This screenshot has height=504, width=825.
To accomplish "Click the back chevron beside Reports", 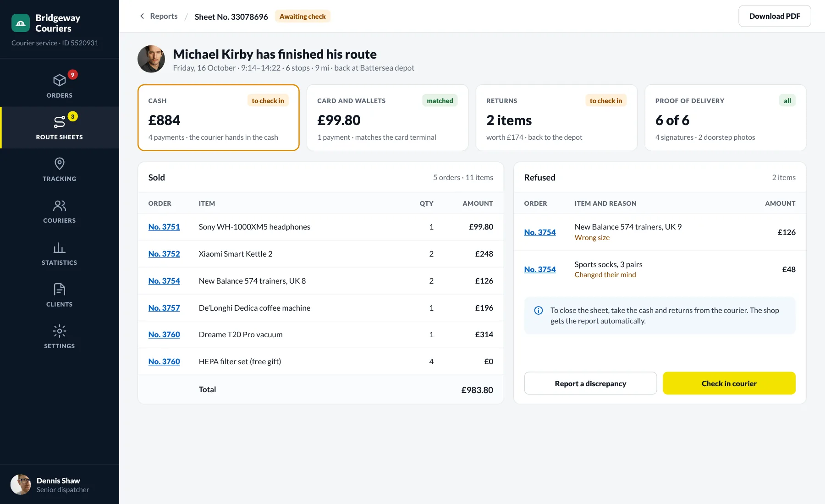I will 142,16.
